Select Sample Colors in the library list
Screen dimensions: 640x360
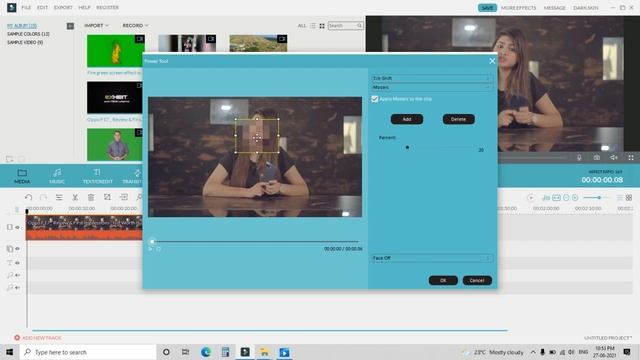pyautogui.click(x=28, y=34)
